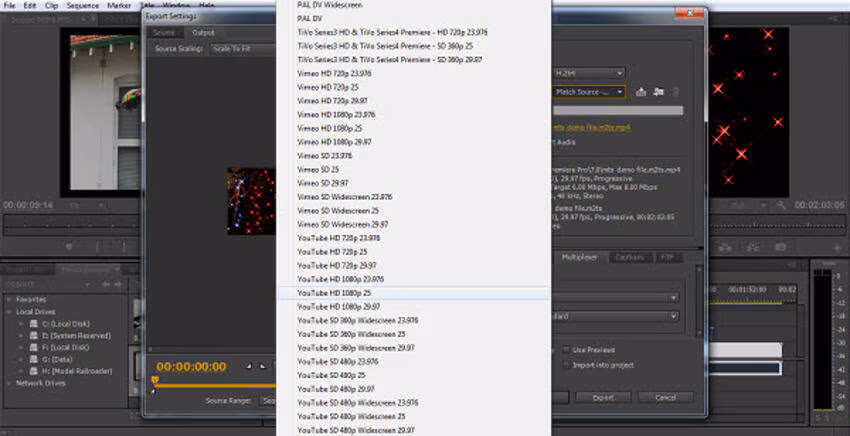Switch to the Source tab in Export Settings
Screen dimensions: 850x436
[x=164, y=33]
